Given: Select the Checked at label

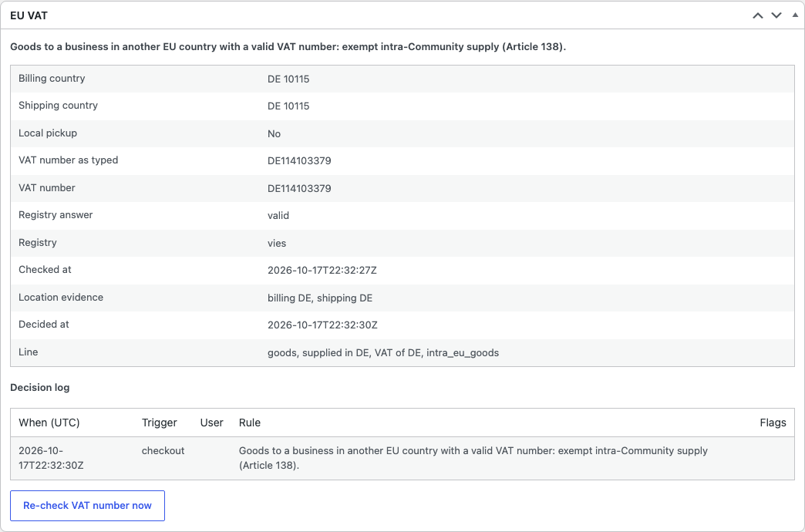Looking at the screenshot, I should tap(45, 270).
